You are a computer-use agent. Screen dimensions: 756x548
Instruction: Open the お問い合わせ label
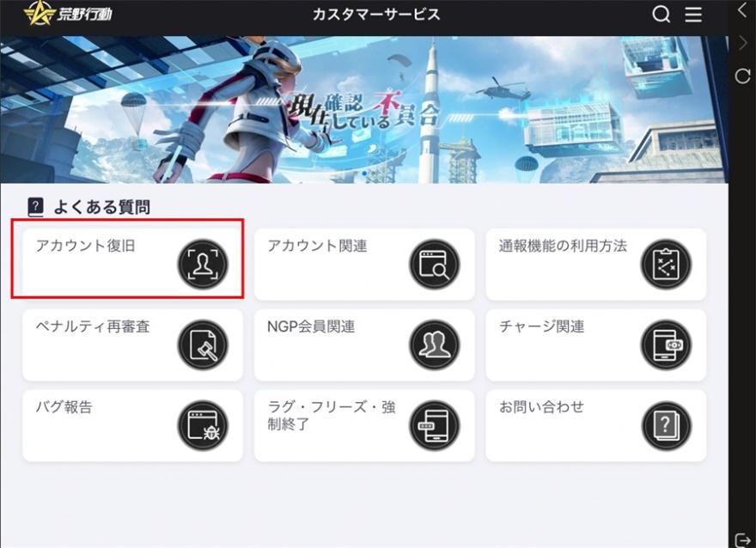coord(541,407)
